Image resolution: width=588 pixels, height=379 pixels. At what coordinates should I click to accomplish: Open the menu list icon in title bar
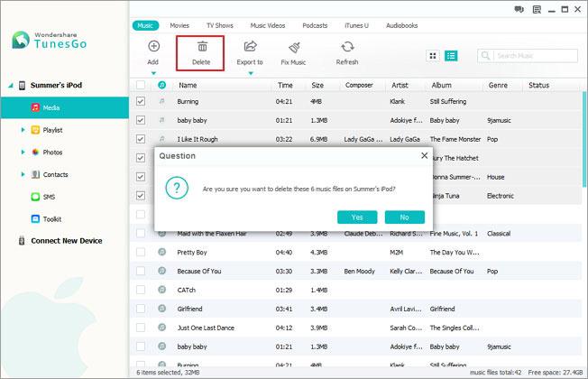point(537,9)
